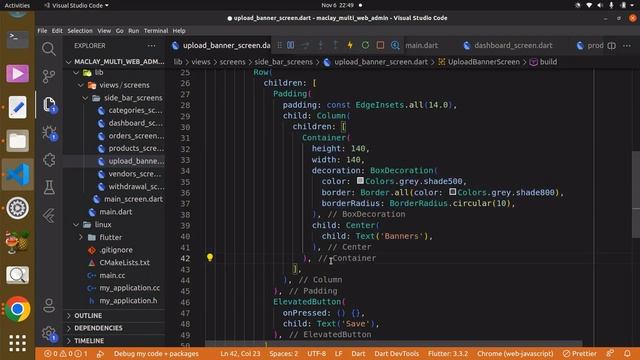640x360 pixels.
Task: Open the Extensions view
Action: [49, 160]
